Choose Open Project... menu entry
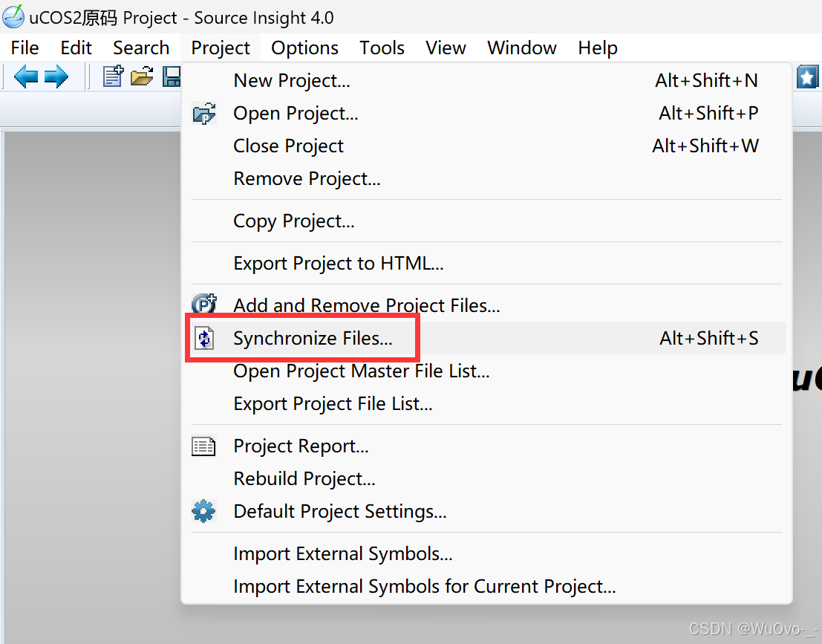 click(486, 114)
